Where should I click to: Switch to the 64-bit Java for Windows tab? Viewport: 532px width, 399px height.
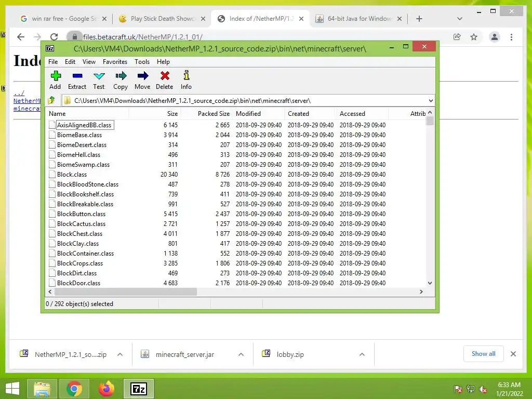tap(358, 19)
